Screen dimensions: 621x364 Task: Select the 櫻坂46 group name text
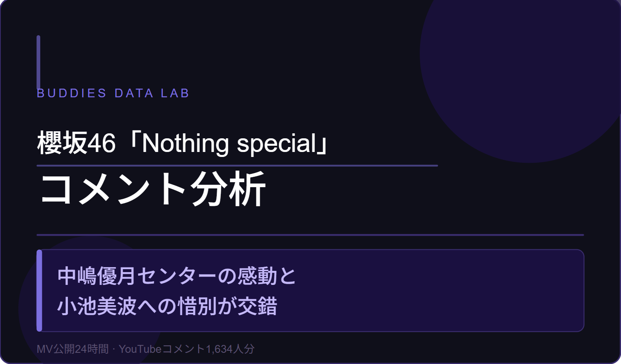pyautogui.click(x=76, y=143)
